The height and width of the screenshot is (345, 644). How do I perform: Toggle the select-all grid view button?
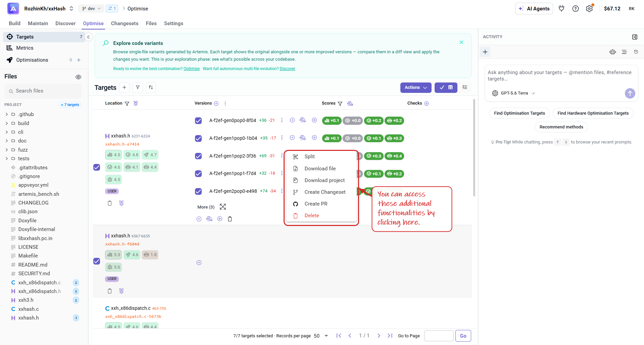click(x=446, y=88)
